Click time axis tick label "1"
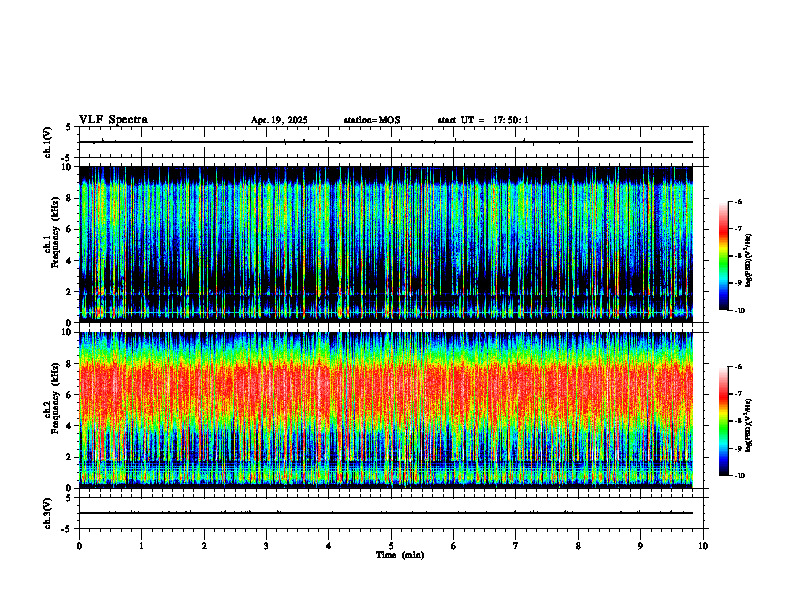Viewport: 792px width, 612px height. pos(141,546)
